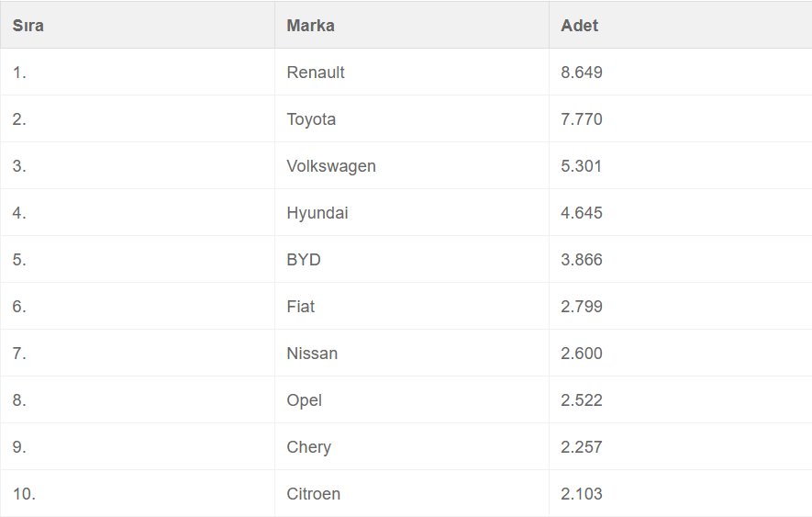This screenshot has width=812, height=517.
Task: Click the Marka column header
Action: (310, 26)
